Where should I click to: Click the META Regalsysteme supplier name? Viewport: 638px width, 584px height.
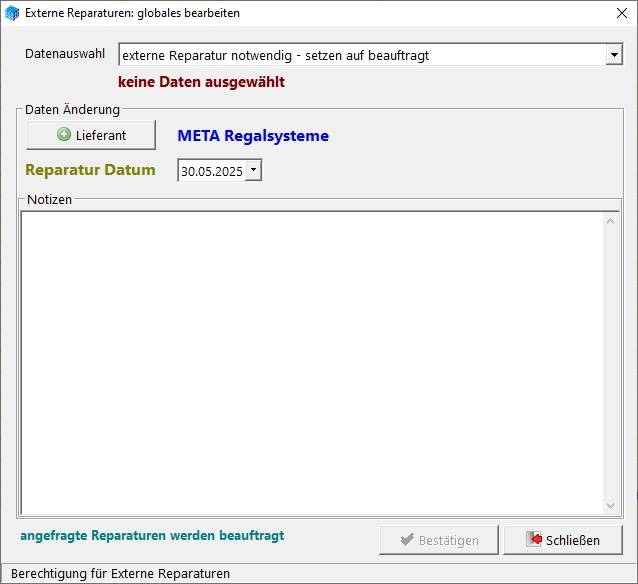tap(253, 136)
